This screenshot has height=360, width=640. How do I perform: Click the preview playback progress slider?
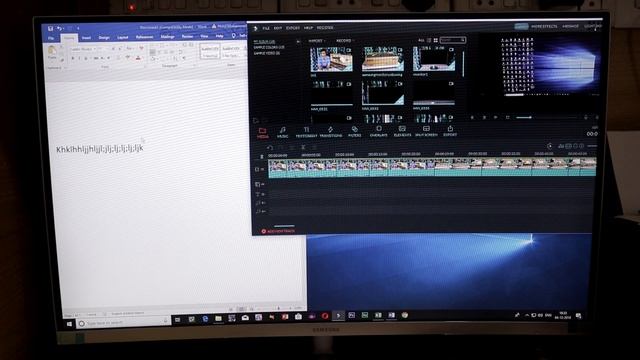547,118
